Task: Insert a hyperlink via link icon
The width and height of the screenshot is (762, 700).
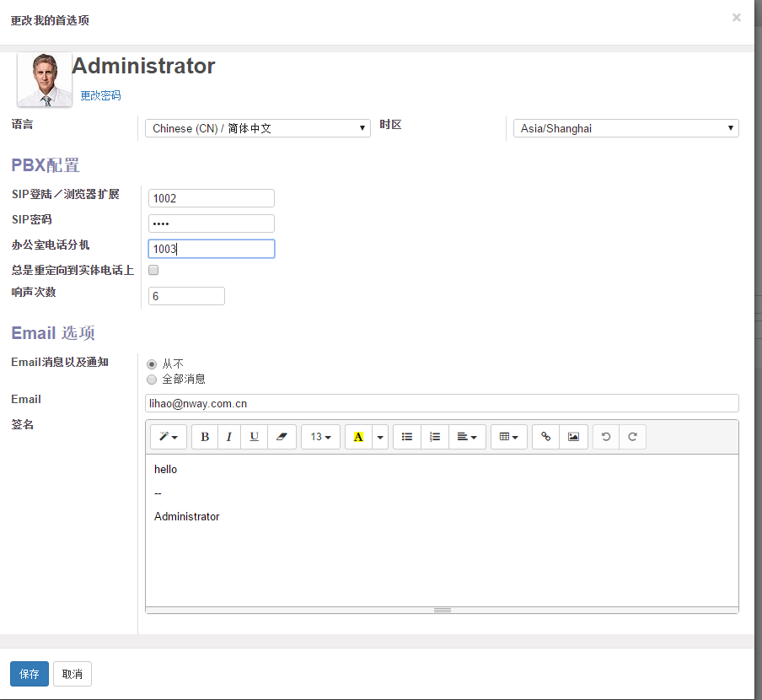Action: point(545,437)
